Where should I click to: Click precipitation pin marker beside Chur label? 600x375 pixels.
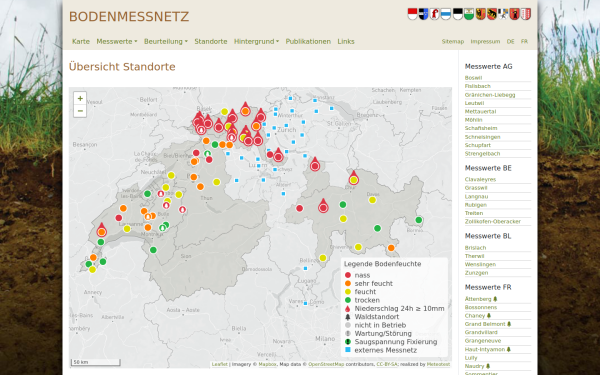point(354,178)
